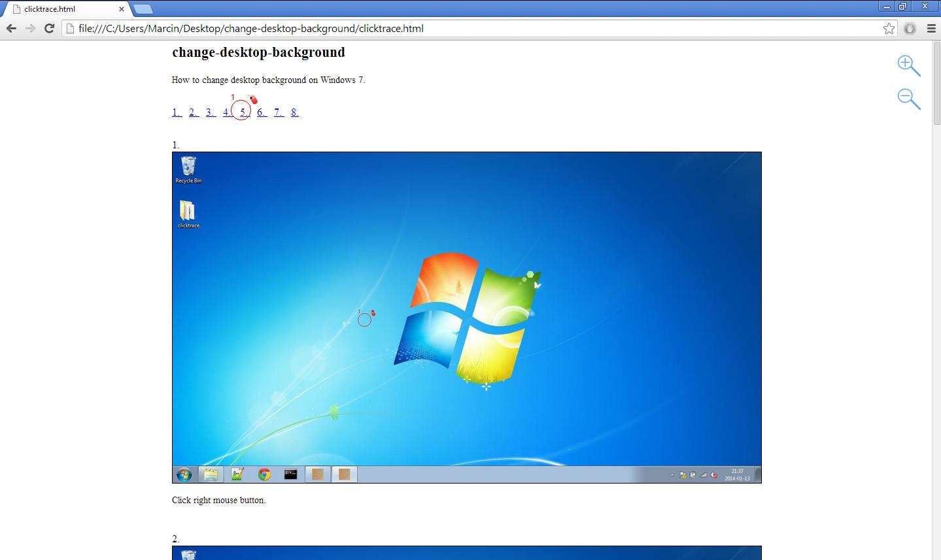Open a new tab with the new tab button
Screen dimensions: 941x560
tap(143, 9)
